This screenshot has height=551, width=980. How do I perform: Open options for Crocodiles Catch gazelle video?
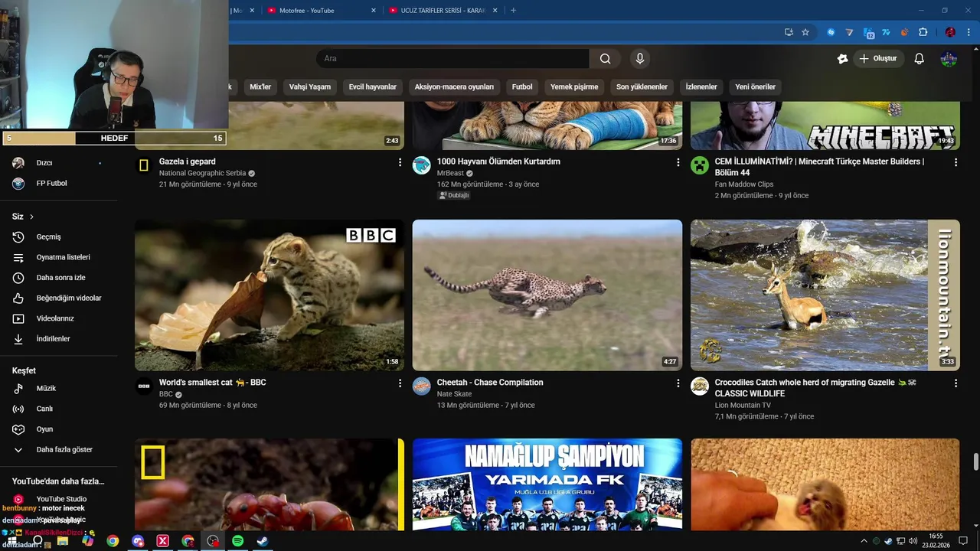click(955, 383)
